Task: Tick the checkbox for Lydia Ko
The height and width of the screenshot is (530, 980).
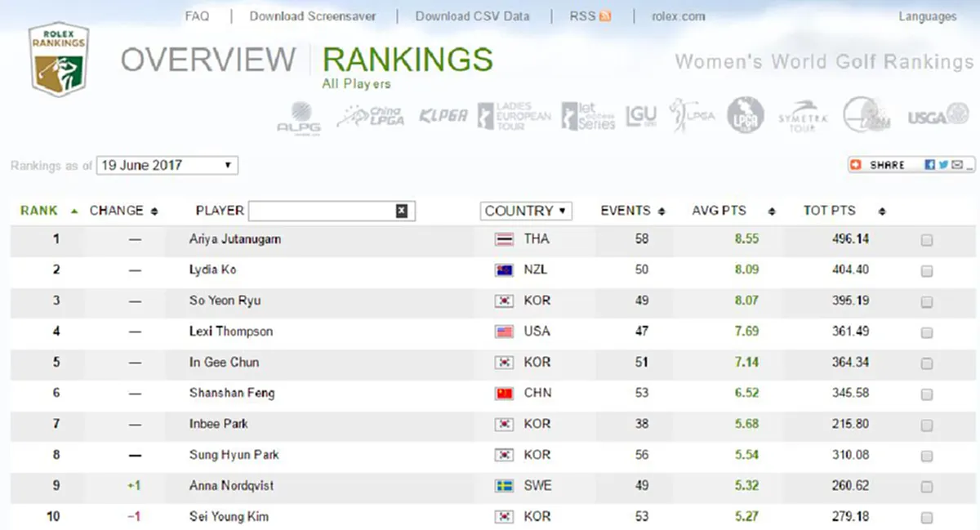Action: (x=927, y=271)
